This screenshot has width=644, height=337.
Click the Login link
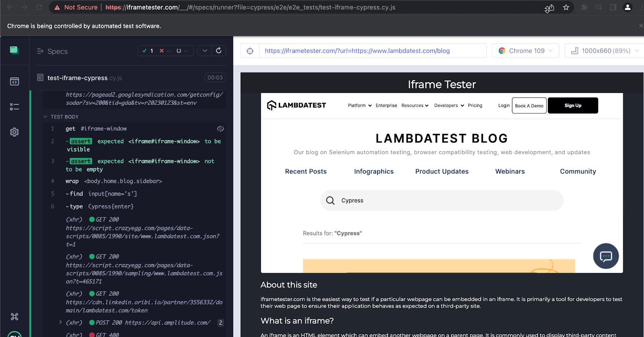[x=504, y=105]
